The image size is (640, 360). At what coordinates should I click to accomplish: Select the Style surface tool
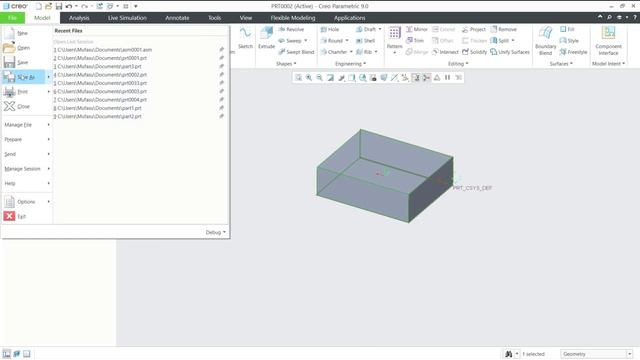pos(569,40)
